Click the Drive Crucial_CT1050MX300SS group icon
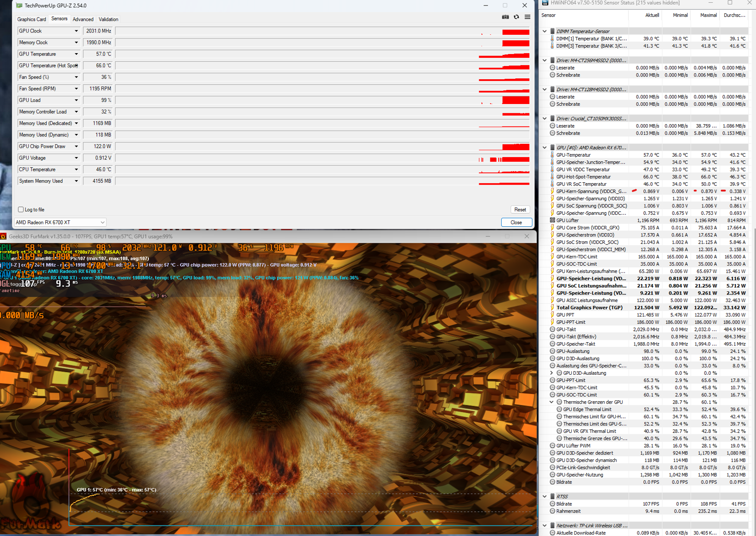 point(552,119)
